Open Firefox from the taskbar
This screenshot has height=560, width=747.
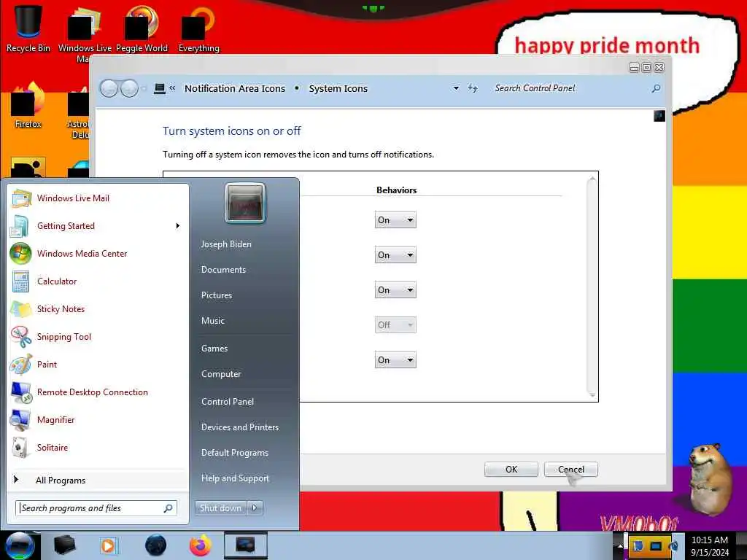(200, 545)
